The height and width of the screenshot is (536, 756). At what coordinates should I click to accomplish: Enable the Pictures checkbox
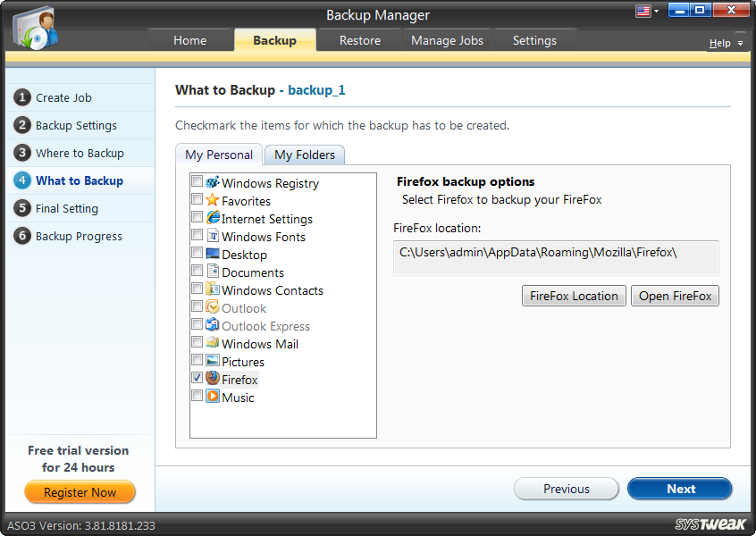(197, 360)
